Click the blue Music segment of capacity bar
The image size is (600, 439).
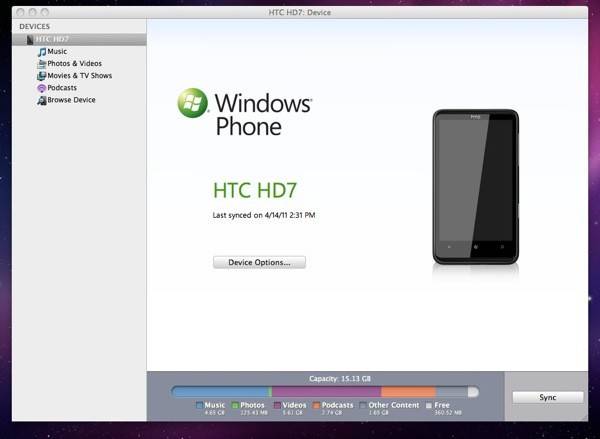pos(220,392)
